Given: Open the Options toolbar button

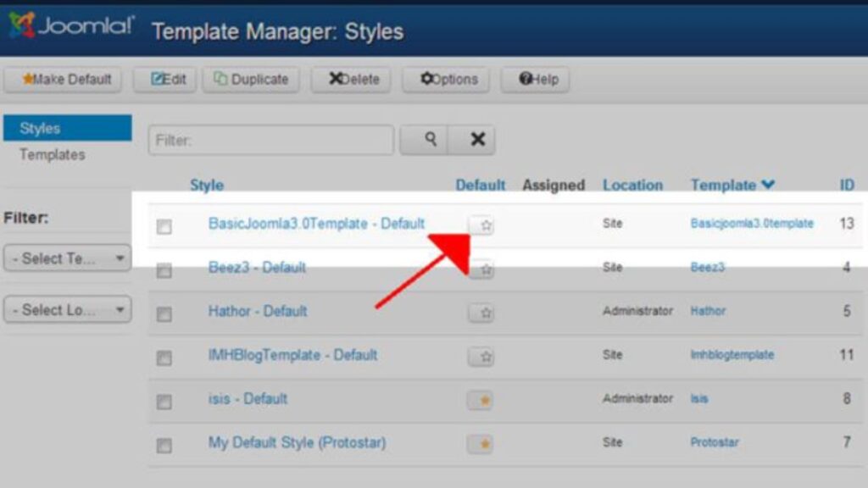Looking at the screenshot, I should point(446,79).
